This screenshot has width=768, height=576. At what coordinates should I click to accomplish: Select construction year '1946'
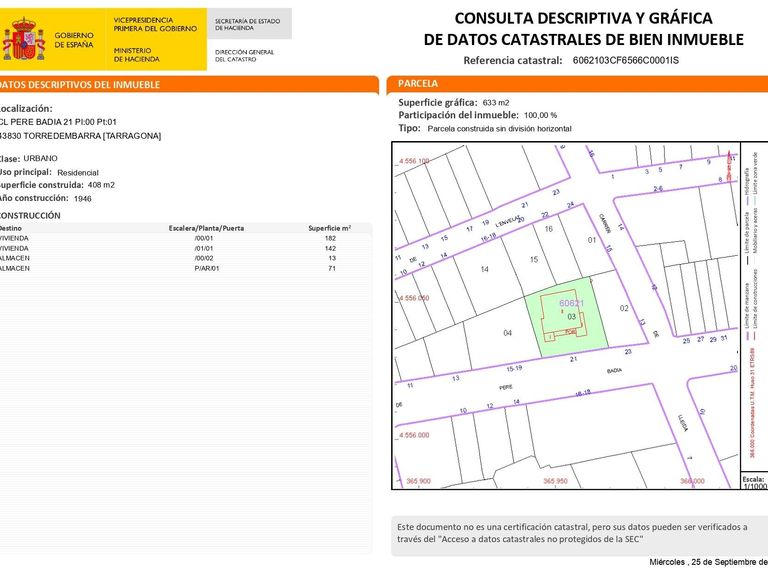click(83, 199)
